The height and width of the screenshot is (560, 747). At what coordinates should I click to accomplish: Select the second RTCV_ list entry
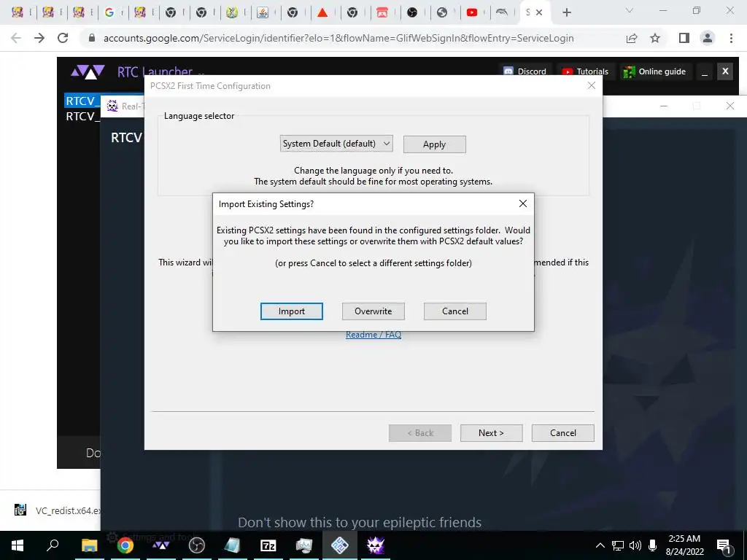click(82, 116)
